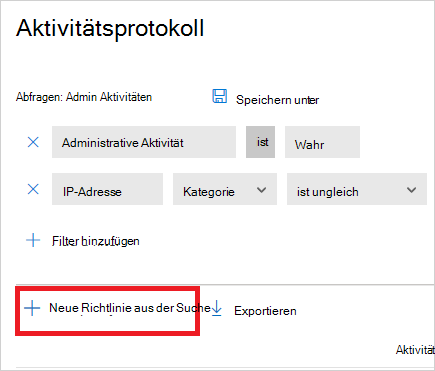Open the IP-Adresse filter field
The image size is (435, 371).
tap(107, 189)
